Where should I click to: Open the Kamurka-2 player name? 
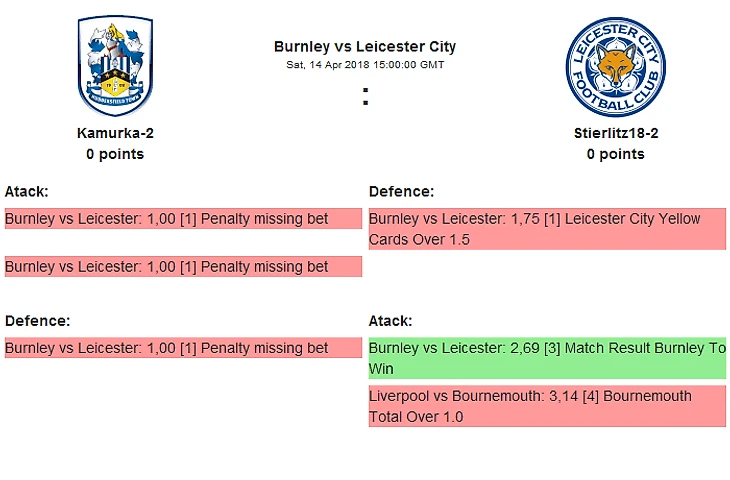(115, 133)
